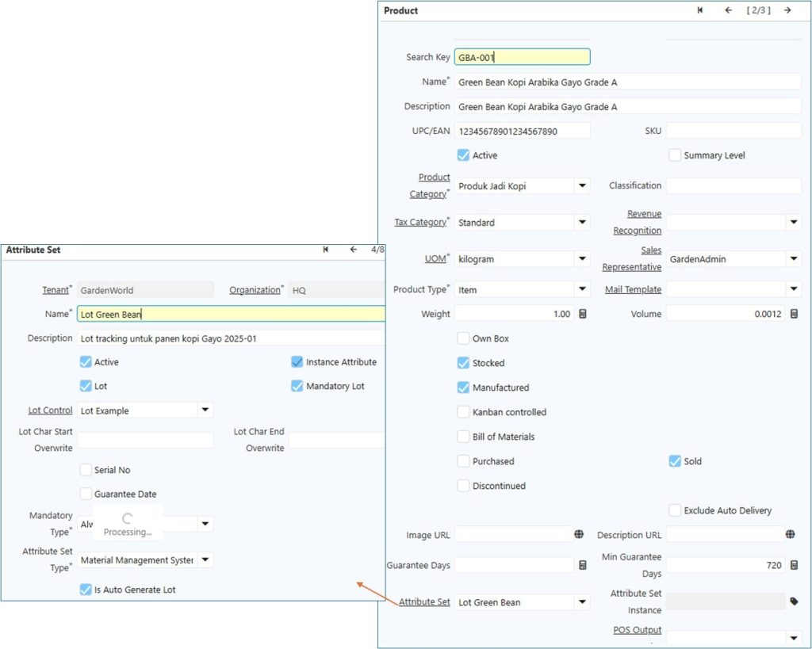The height and width of the screenshot is (649, 812).
Task: Click the Attribute Set field label link
Action: click(x=424, y=602)
